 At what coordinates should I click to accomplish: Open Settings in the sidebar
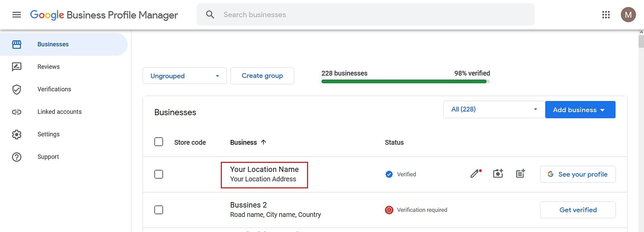64,134
